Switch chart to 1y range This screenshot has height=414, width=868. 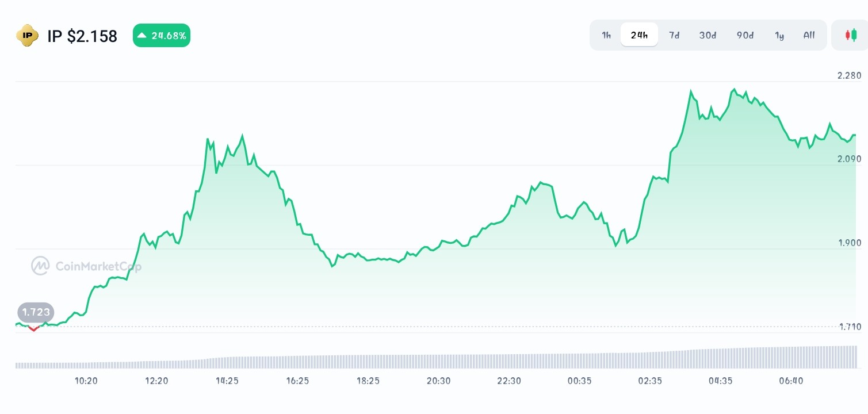click(x=779, y=35)
